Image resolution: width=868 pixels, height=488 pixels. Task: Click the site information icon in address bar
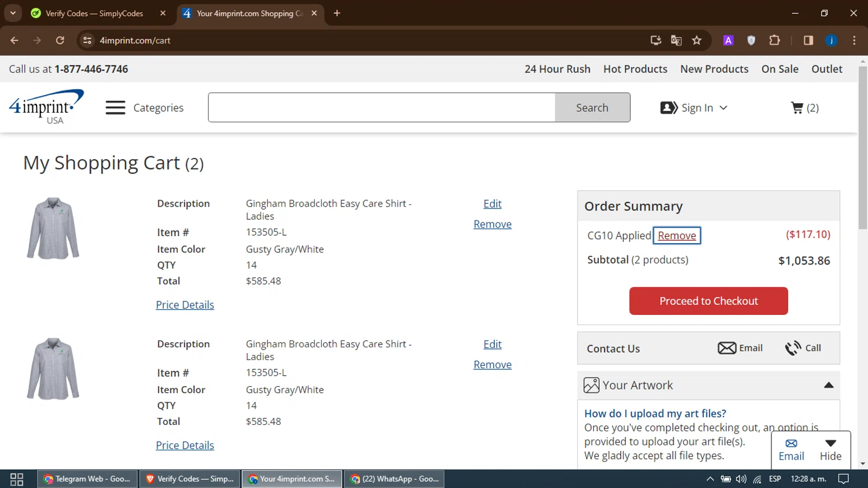87,41
